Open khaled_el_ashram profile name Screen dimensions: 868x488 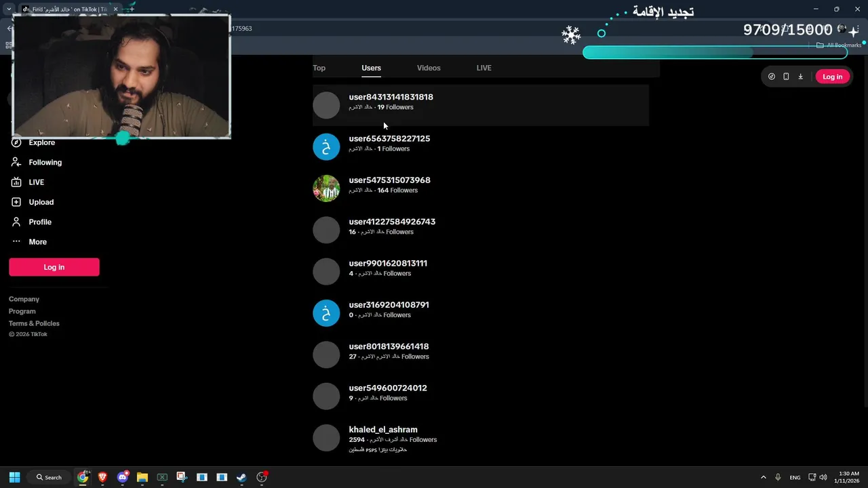click(383, 430)
